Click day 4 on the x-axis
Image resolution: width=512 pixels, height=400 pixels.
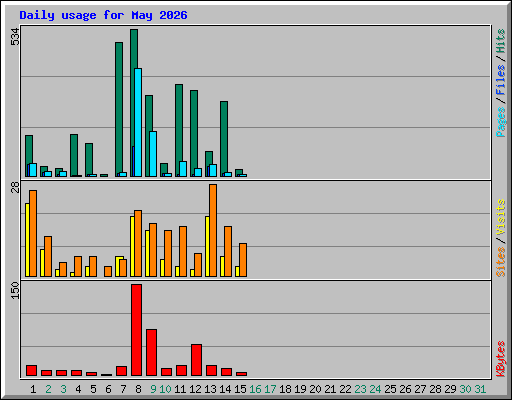[78, 389]
